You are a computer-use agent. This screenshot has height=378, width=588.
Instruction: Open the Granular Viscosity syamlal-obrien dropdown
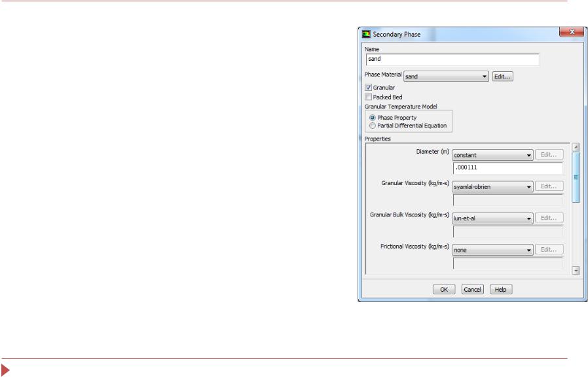click(492, 186)
